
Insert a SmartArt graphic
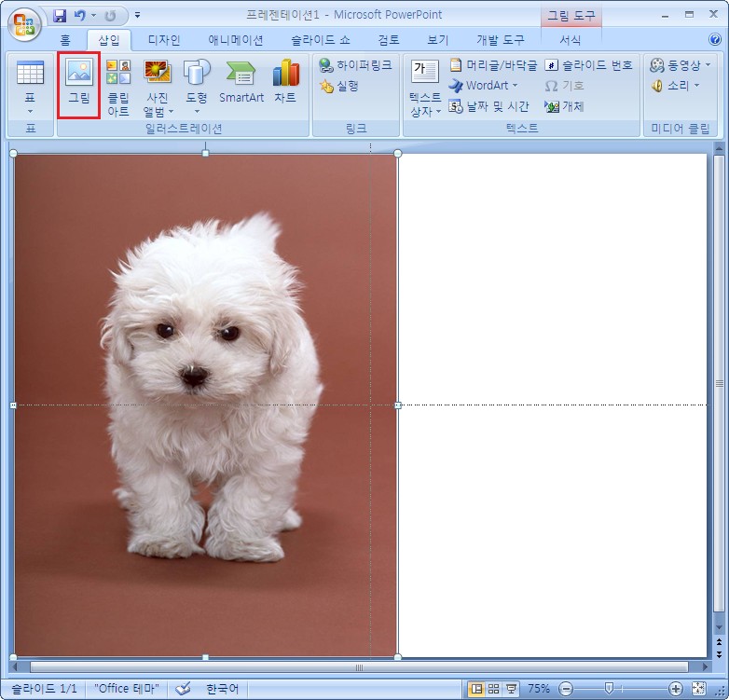[241, 84]
